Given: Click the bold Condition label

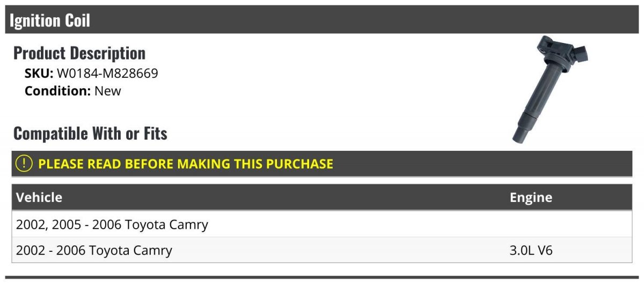Looking at the screenshot, I should pos(58,91).
